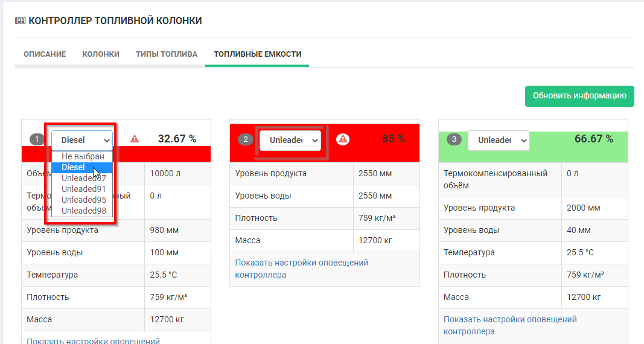The height and width of the screenshot is (344, 644).
Task: Click the tank number 1 badge
Action: pyautogui.click(x=37, y=140)
